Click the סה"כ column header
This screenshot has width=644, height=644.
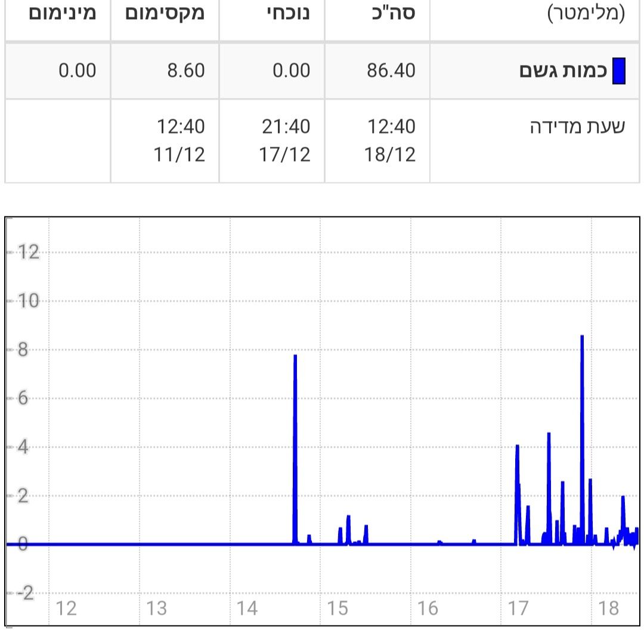tap(392, 13)
